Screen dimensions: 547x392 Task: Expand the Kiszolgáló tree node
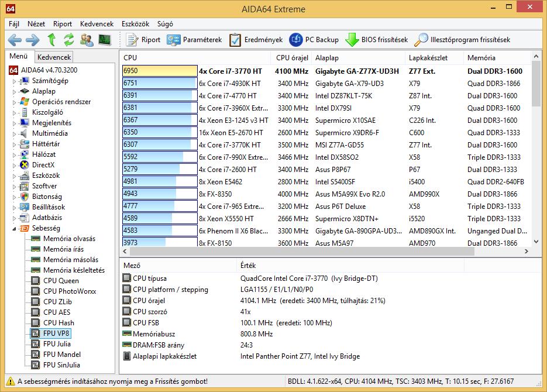coord(14,113)
